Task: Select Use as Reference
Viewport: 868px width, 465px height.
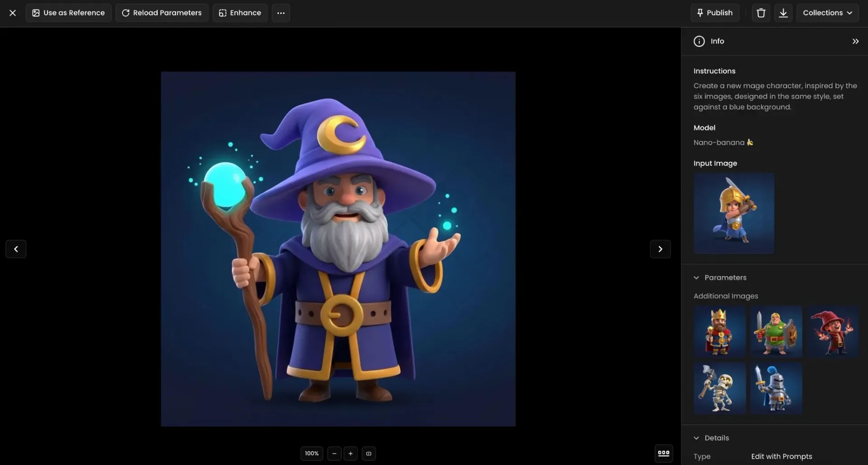Action: pos(68,13)
